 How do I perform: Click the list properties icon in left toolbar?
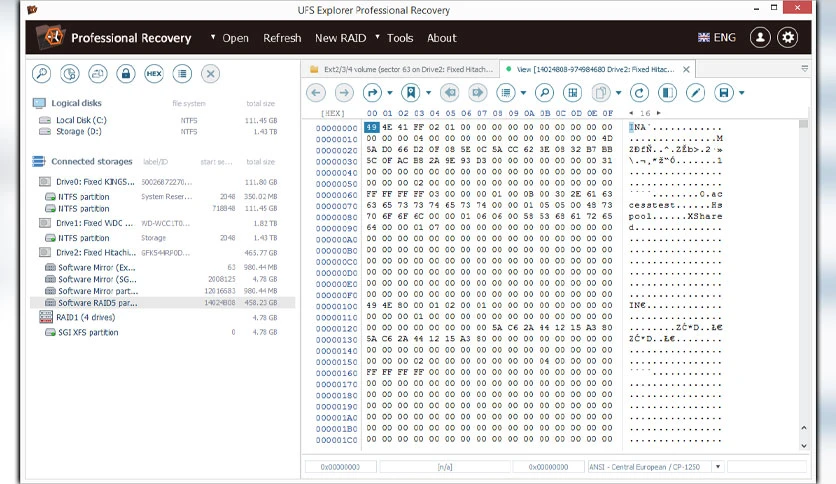tap(182, 74)
